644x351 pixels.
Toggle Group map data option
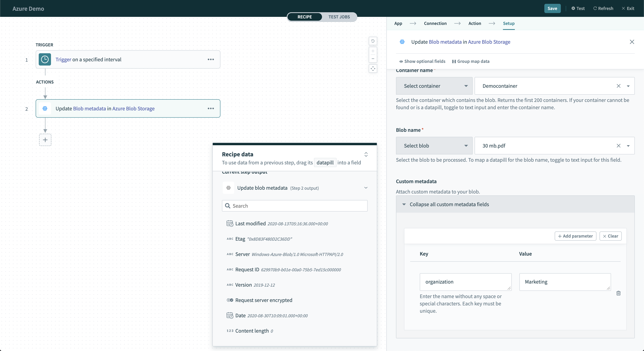[x=471, y=62]
